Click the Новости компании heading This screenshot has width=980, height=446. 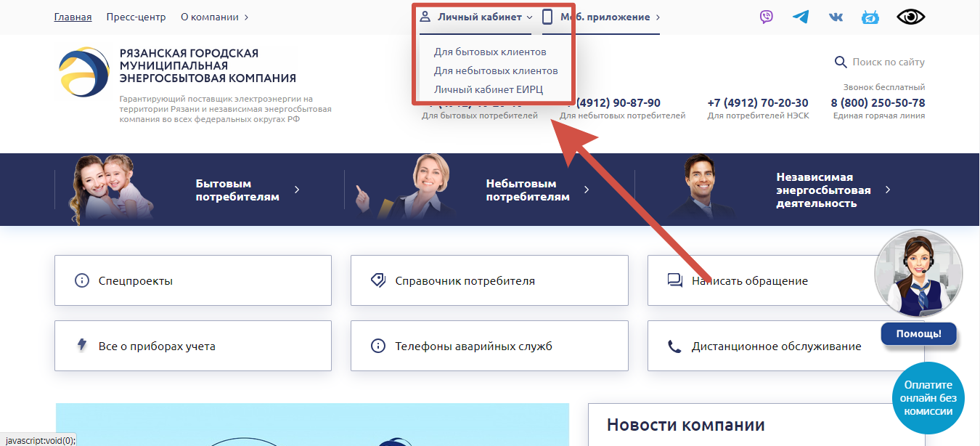(686, 424)
